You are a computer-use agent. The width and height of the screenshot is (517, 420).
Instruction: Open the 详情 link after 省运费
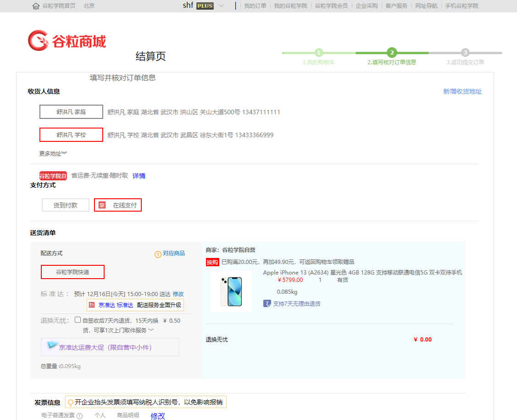point(139,176)
